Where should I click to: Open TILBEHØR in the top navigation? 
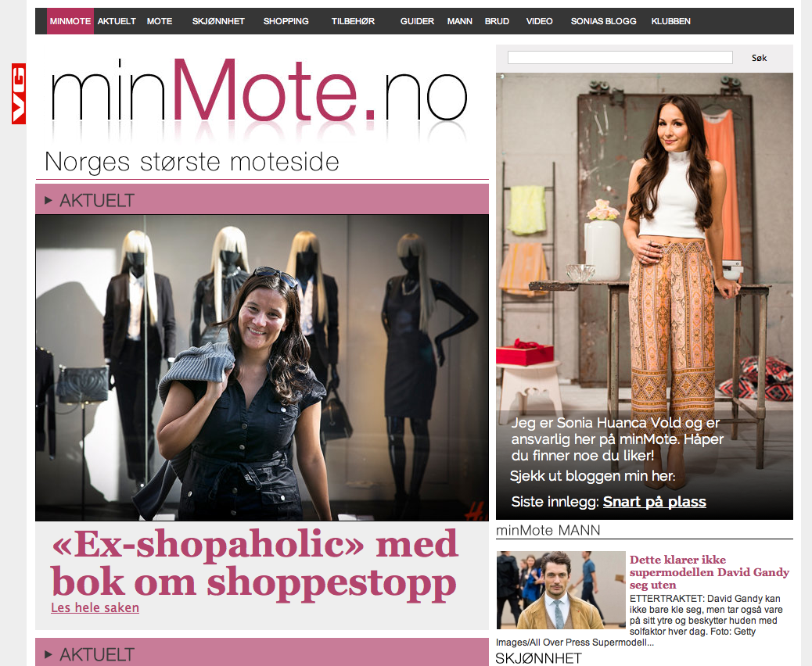click(x=353, y=21)
